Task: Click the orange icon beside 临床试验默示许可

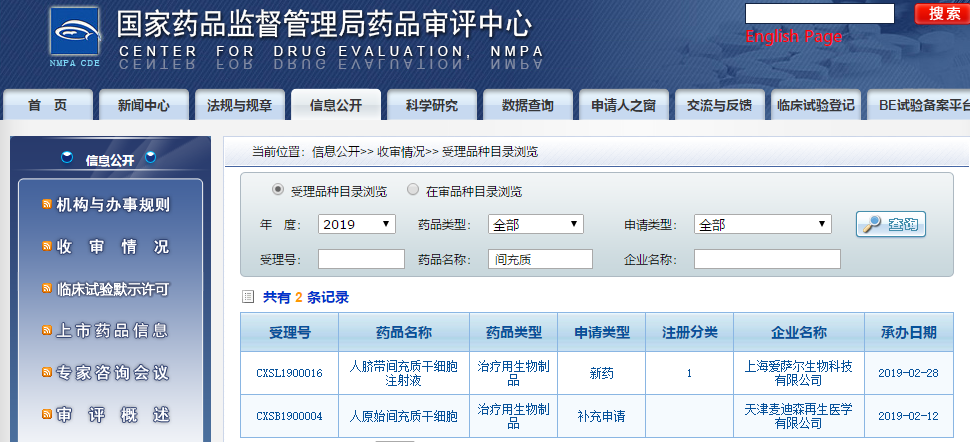Action: [46, 289]
